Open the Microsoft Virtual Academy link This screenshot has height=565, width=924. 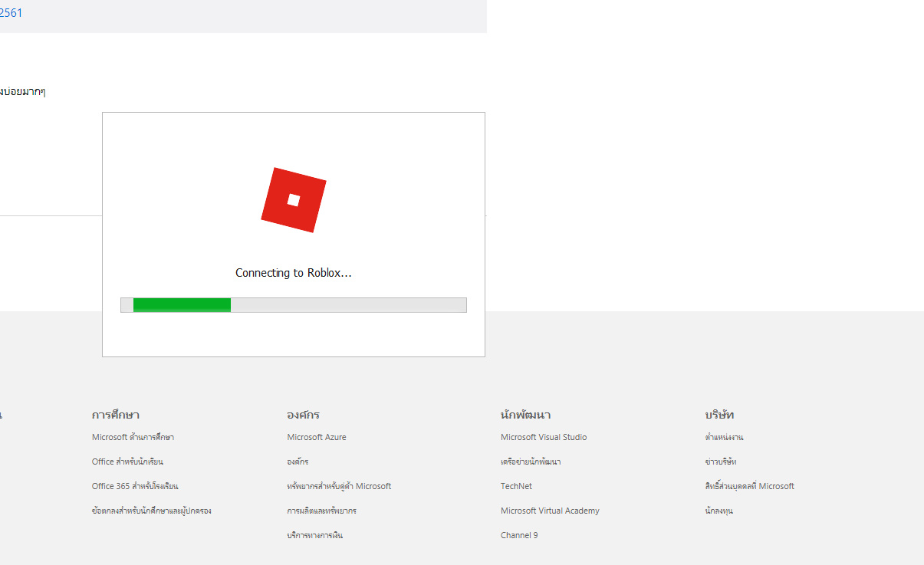point(550,511)
